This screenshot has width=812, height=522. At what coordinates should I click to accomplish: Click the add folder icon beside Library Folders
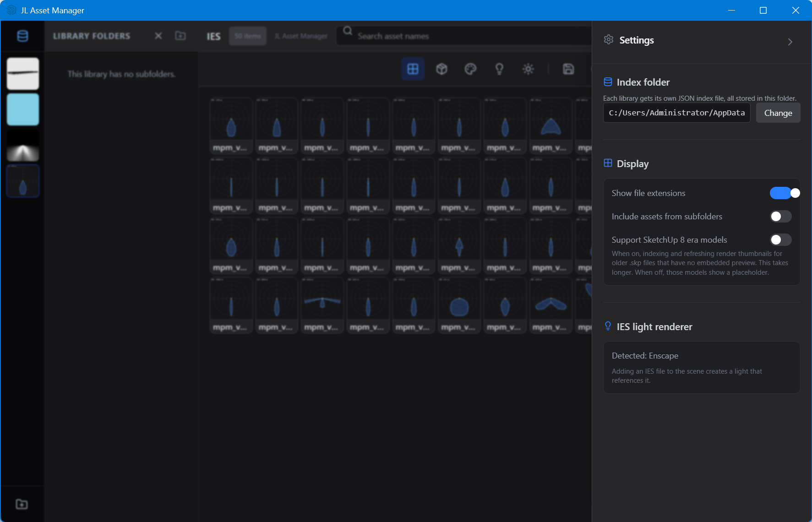pyautogui.click(x=180, y=36)
